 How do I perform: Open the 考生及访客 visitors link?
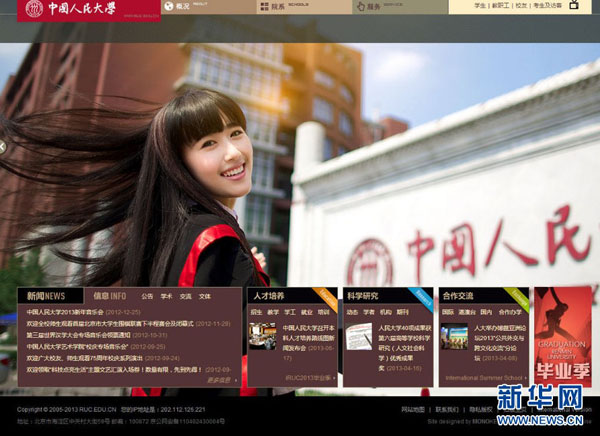(547, 6)
